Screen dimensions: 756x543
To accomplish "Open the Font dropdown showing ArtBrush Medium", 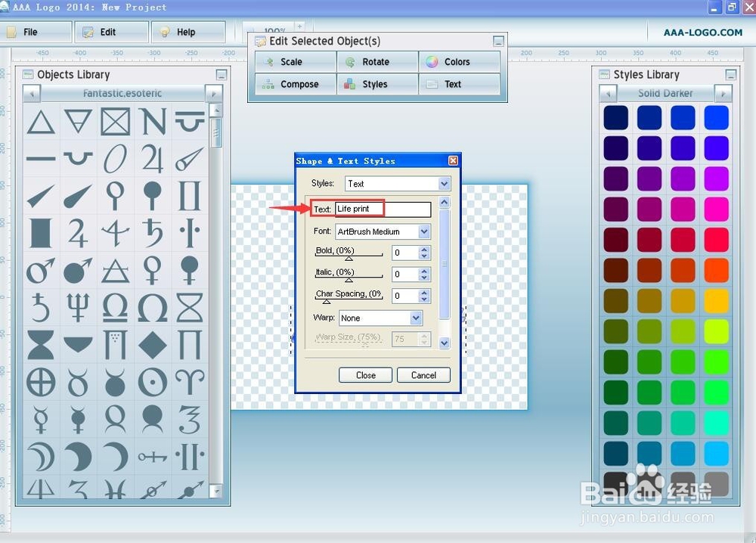I will [x=383, y=231].
